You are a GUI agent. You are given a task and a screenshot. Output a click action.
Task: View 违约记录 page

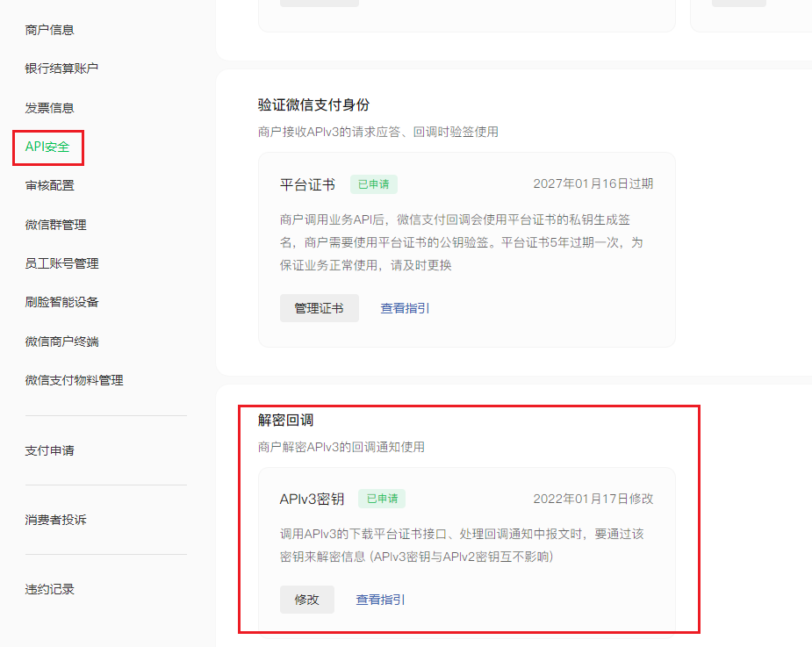pos(49,589)
